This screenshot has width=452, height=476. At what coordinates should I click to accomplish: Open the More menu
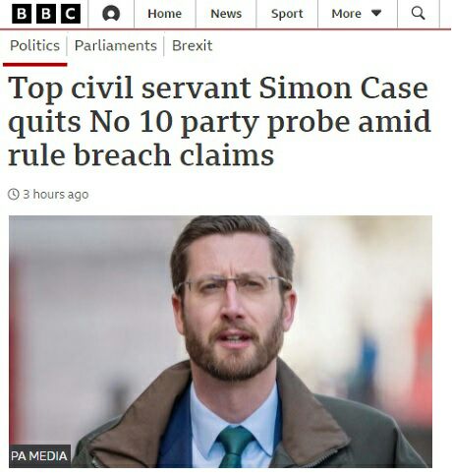point(357,14)
